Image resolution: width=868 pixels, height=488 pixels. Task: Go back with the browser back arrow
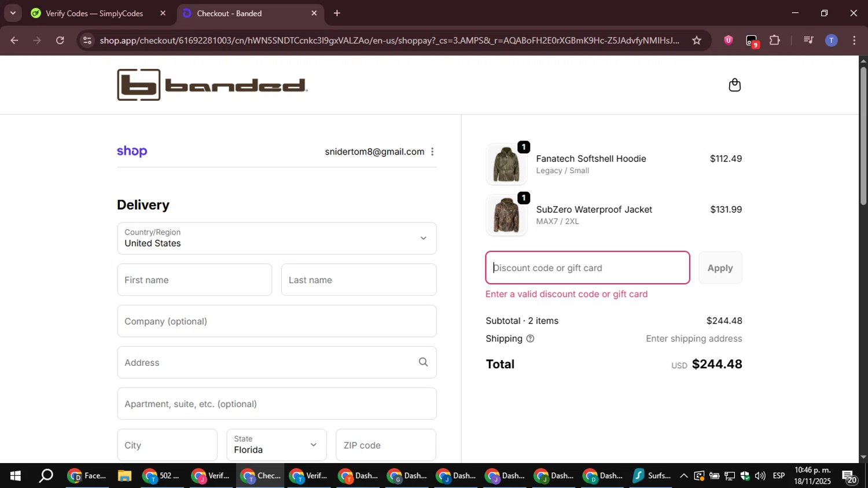click(x=14, y=41)
